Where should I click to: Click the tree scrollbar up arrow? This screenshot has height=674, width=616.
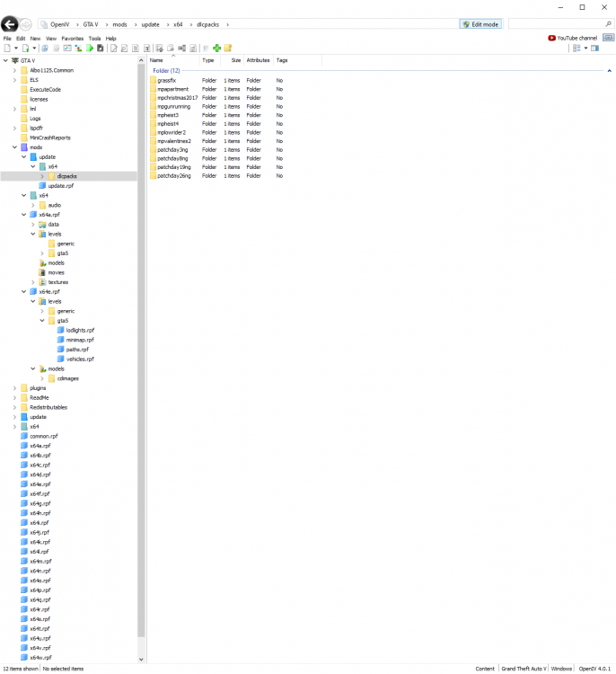pos(141,60)
